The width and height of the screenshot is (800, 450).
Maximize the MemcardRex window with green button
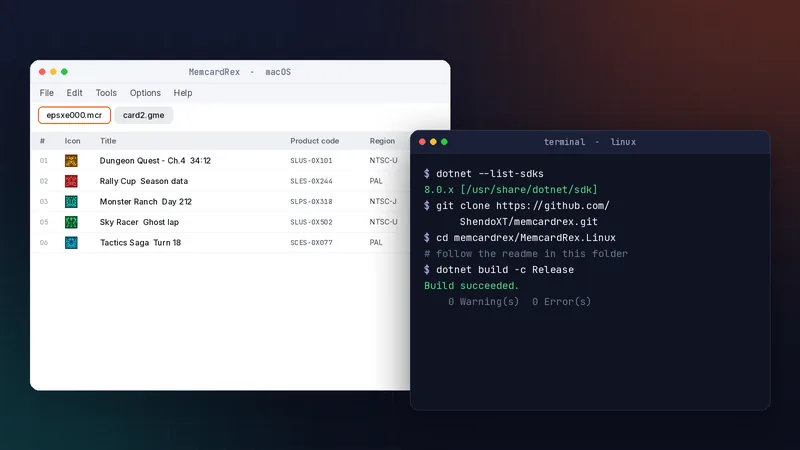click(x=64, y=72)
